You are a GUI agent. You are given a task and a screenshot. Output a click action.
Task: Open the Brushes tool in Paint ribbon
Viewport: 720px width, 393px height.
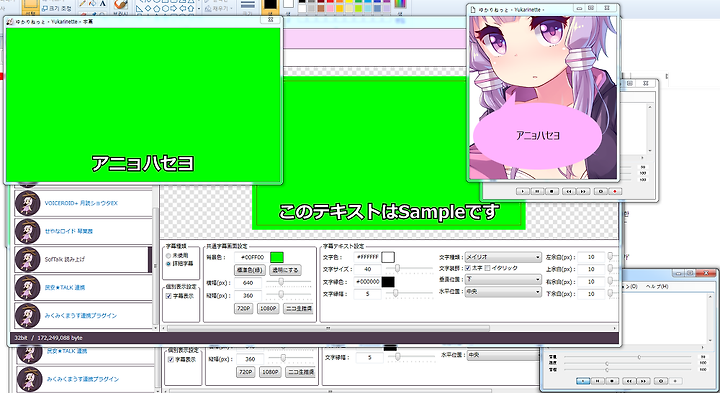pyautogui.click(x=121, y=4)
